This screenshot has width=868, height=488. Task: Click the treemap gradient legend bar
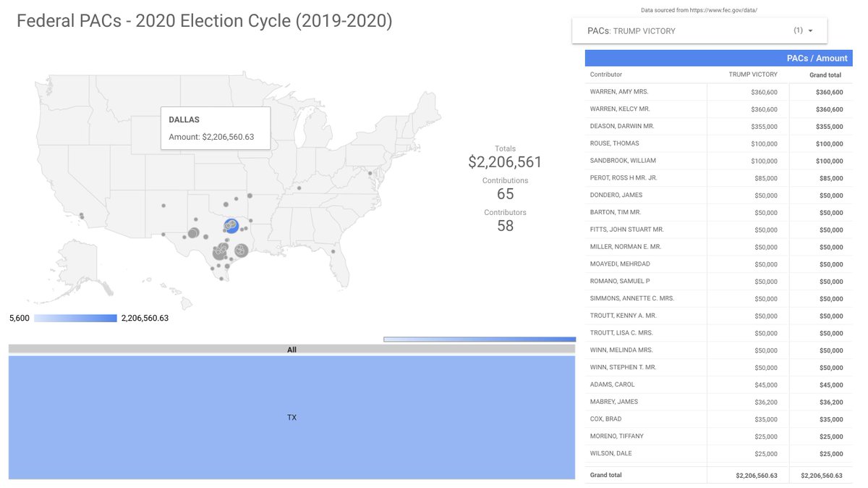pyautogui.click(x=480, y=339)
